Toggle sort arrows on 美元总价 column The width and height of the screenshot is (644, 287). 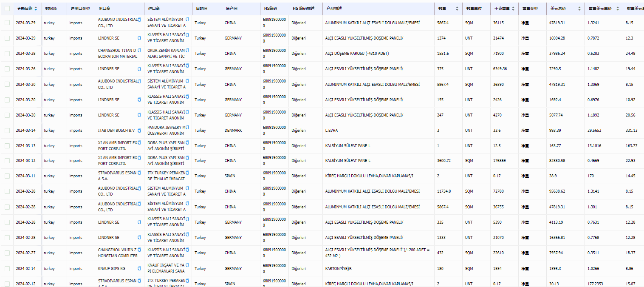tap(578, 9)
